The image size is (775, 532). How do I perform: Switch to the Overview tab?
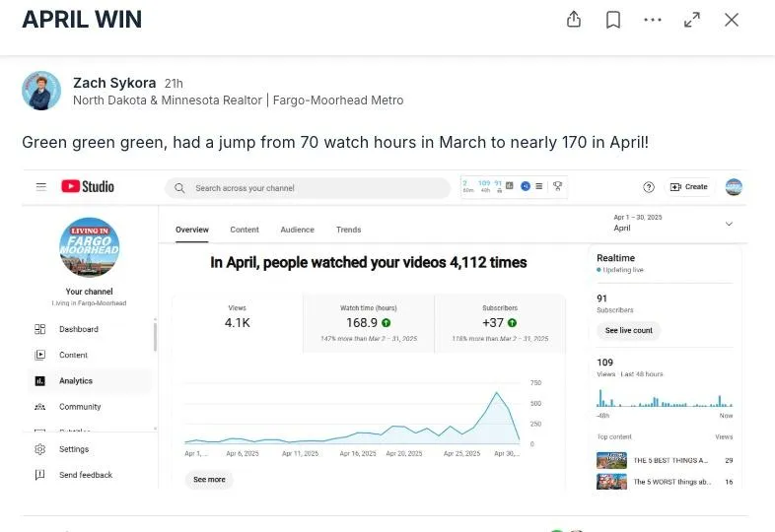[191, 230]
